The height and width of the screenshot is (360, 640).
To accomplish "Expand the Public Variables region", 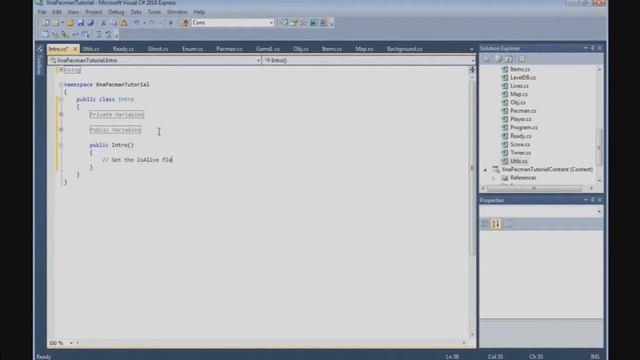I will [61, 129].
